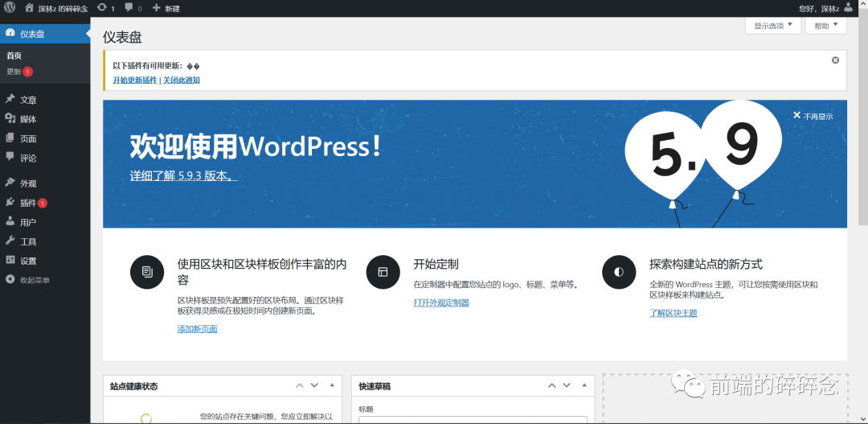Click the 评论 comment icon
The image size is (868, 424).
click(x=10, y=158)
